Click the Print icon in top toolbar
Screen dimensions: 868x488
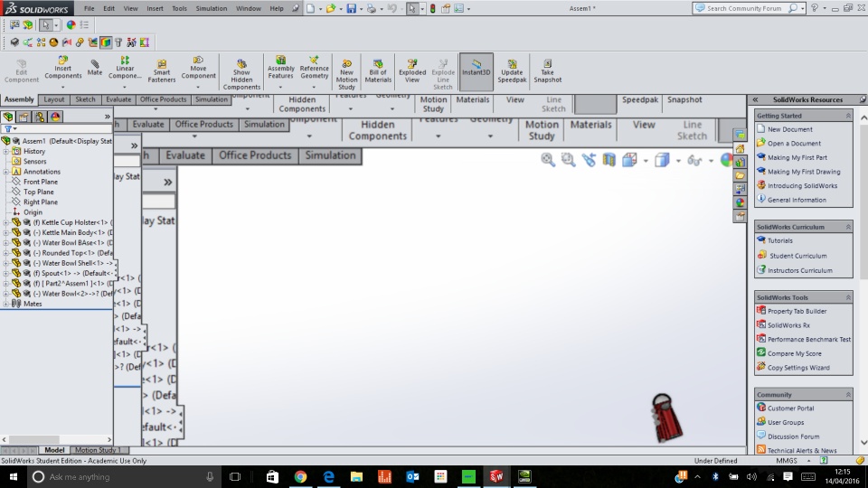(x=372, y=8)
